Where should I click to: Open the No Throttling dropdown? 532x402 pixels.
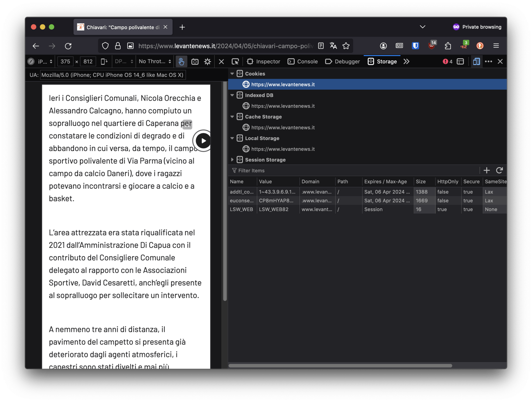tap(155, 62)
